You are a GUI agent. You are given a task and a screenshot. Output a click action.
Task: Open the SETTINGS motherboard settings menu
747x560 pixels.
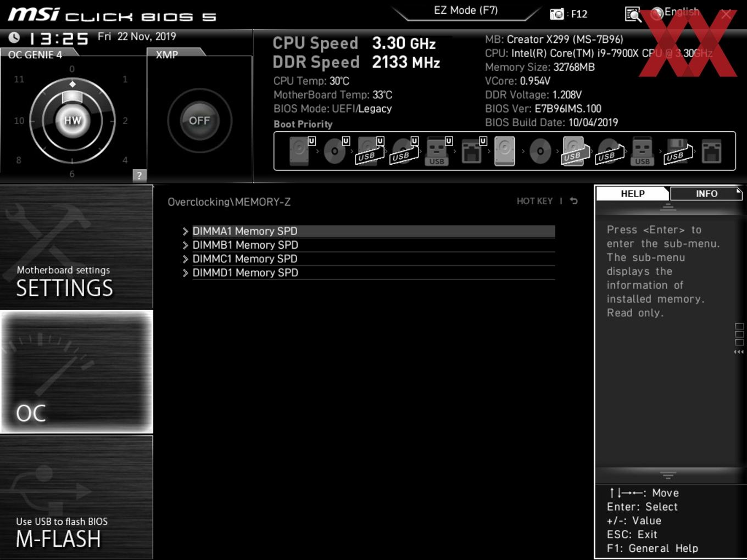76,247
